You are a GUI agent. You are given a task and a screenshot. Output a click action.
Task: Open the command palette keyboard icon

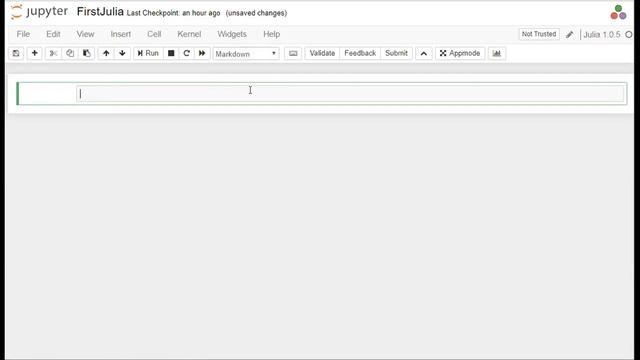[x=293, y=53]
